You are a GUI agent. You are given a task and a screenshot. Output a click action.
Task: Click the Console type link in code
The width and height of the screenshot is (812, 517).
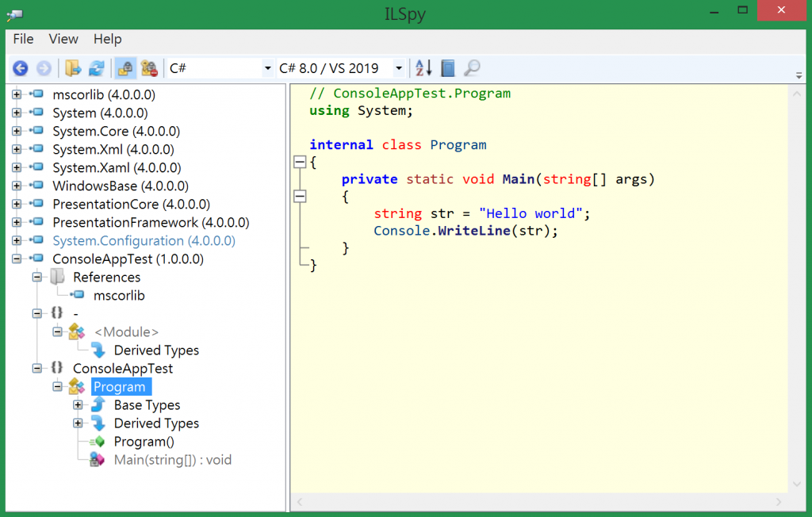402,231
